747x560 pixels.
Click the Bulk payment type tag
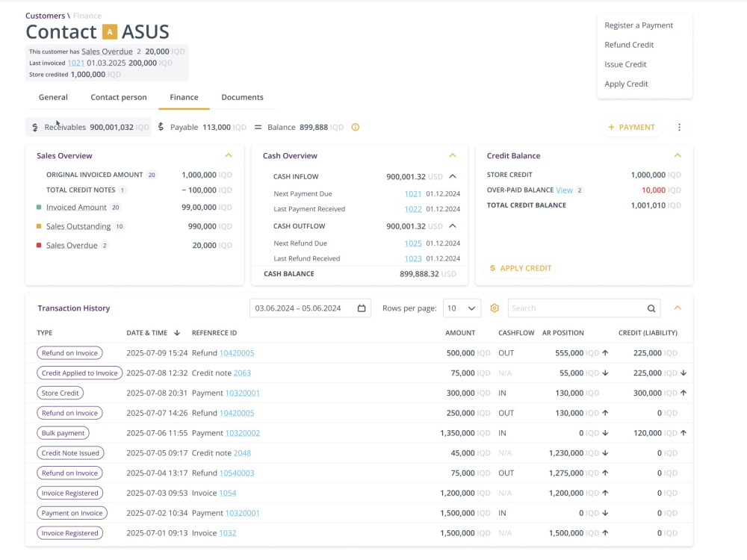[63, 433]
